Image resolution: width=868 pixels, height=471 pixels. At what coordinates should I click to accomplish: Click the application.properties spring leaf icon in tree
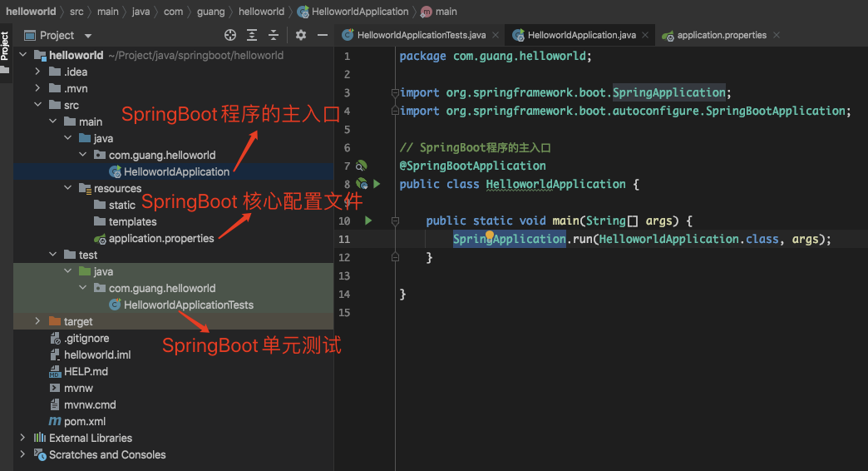pos(100,239)
